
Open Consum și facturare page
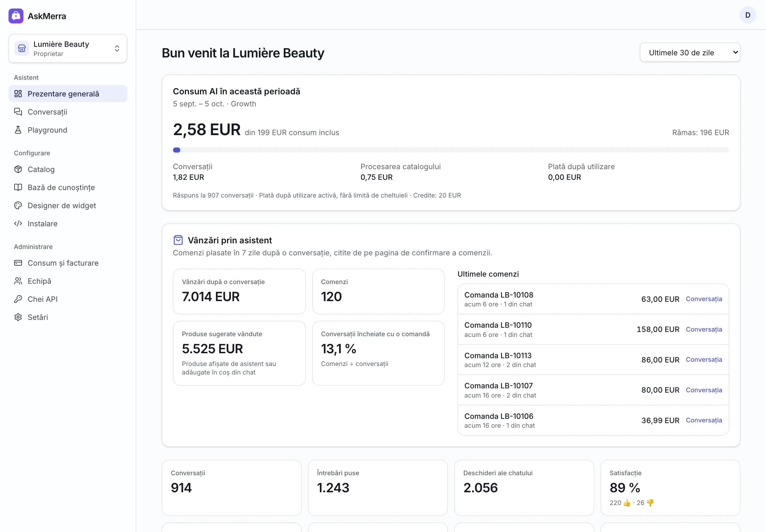click(x=68, y=263)
